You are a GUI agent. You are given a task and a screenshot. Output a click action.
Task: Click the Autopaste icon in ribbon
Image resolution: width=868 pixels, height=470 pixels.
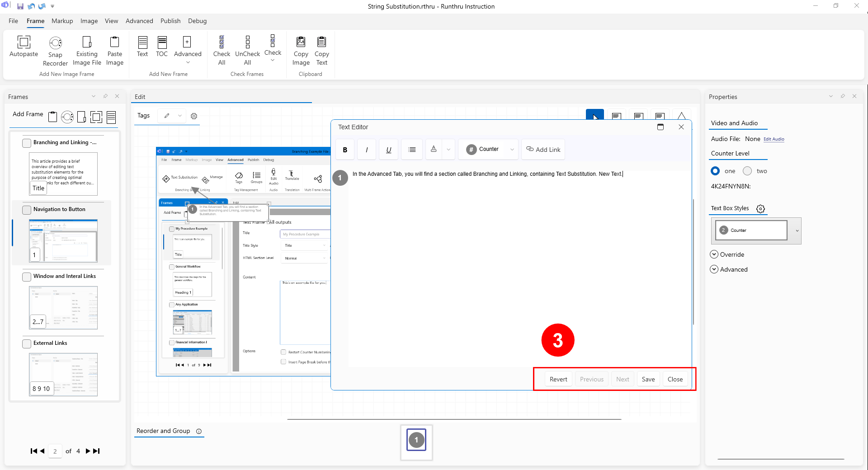click(x=24, y=42)
